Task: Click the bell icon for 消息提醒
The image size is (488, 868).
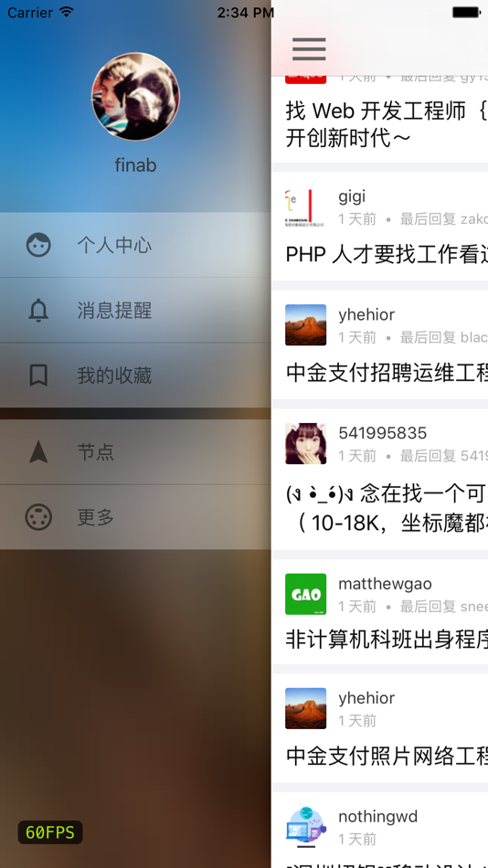Action: tap(38, 310)
